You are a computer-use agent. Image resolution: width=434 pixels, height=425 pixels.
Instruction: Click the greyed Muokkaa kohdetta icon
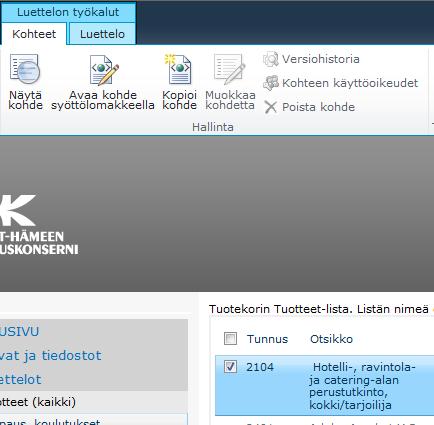[x=230, y=69]
